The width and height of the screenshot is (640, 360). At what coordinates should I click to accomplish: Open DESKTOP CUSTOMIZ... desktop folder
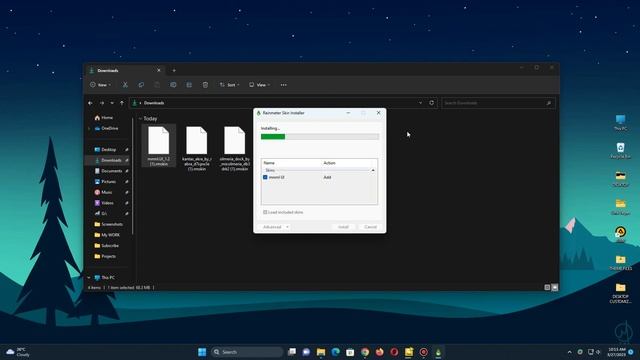point(620,293)
